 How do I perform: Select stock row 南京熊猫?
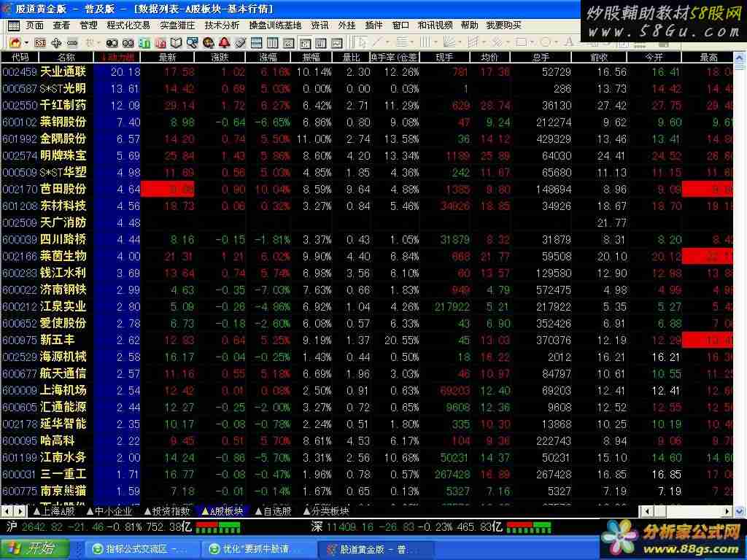[x=367, y=491]
